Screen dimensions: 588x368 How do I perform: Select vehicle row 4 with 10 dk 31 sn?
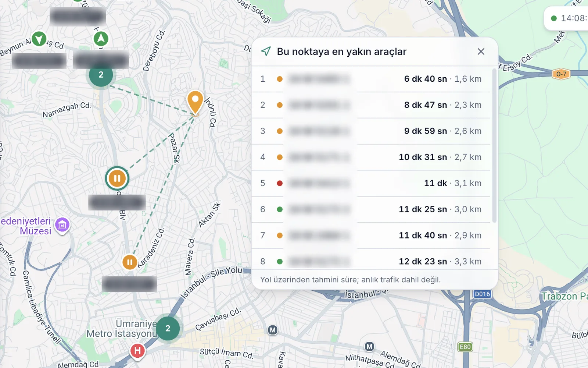pos(371,157)
